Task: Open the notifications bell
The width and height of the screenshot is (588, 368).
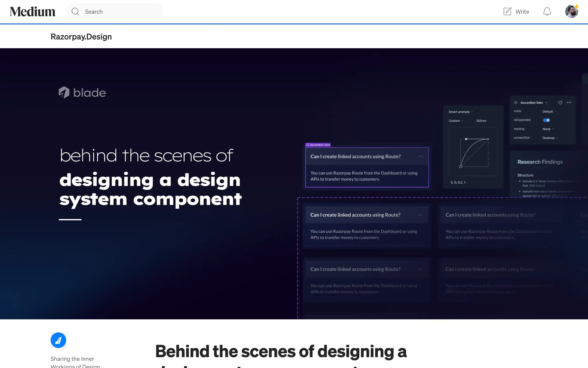Action: coord(547,12)
